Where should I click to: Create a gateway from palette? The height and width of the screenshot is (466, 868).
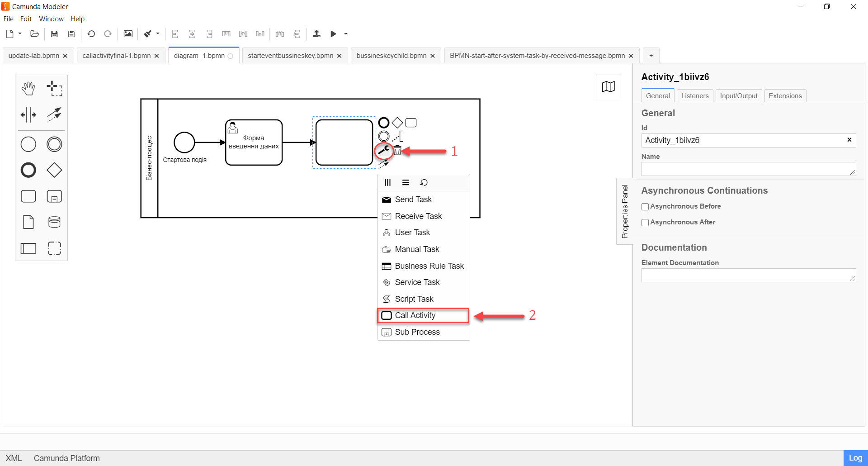[54, 170]
